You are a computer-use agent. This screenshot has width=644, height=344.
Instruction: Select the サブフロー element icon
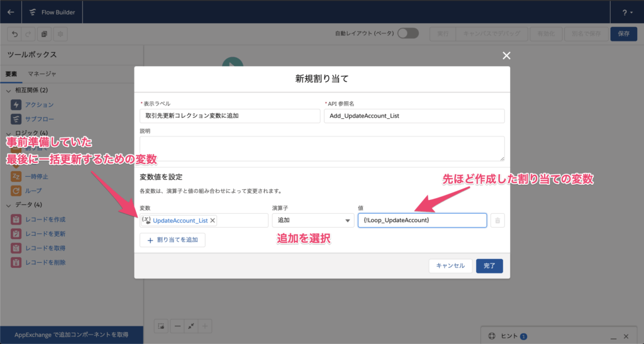pyautogui.click(x=16, y=119)
